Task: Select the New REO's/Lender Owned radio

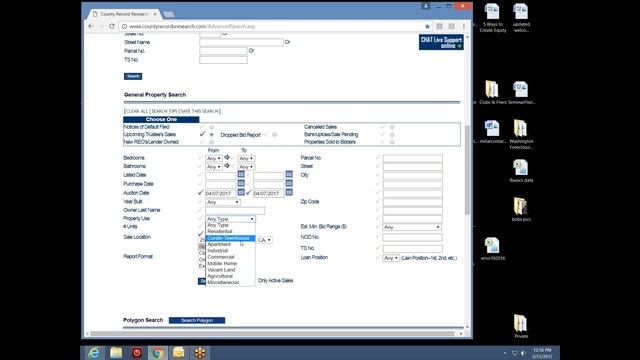Action: point(211,142)
